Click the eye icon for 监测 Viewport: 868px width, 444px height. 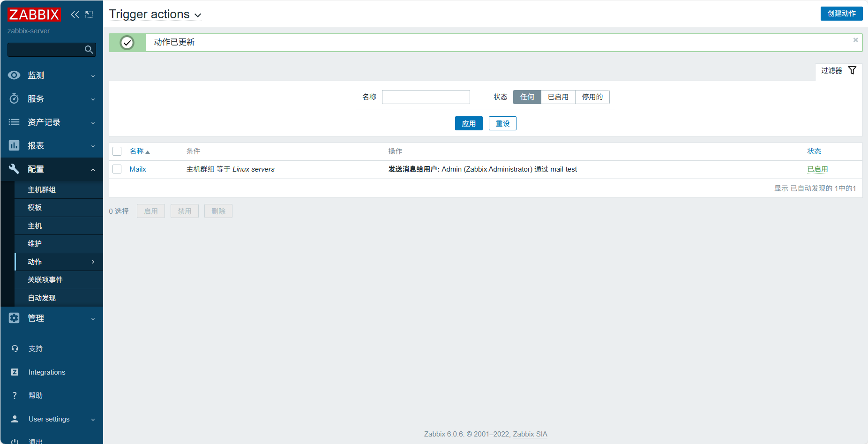14,75
